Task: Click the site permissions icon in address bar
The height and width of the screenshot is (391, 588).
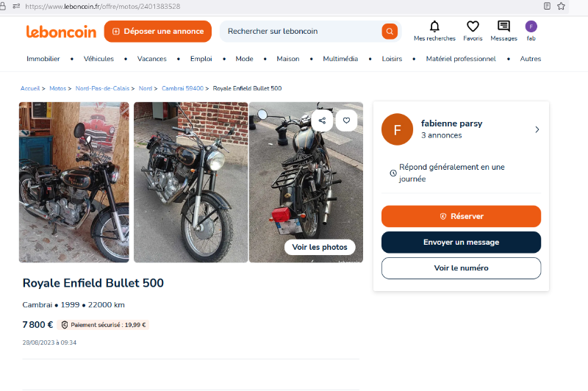Action: (16, 6)
